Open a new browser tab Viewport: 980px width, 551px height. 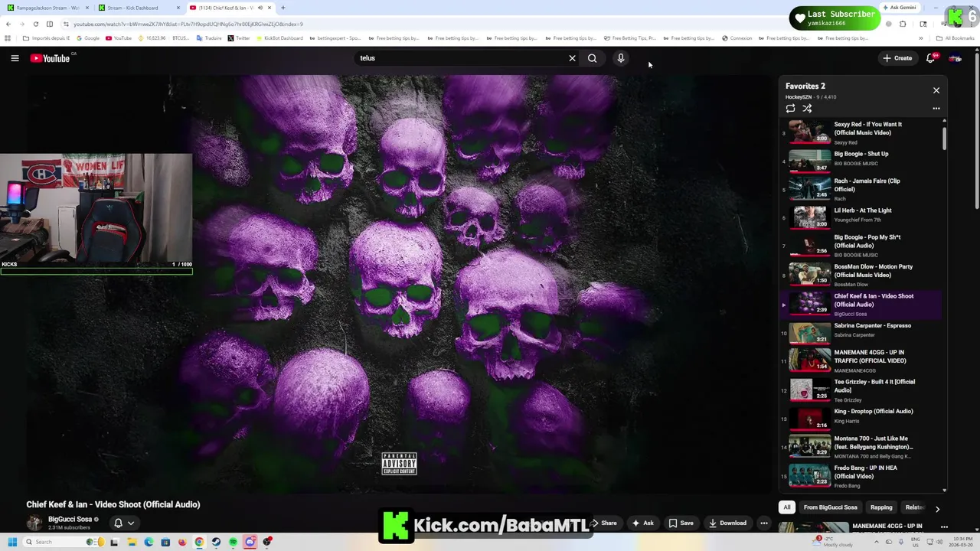[x=283, y=8]
